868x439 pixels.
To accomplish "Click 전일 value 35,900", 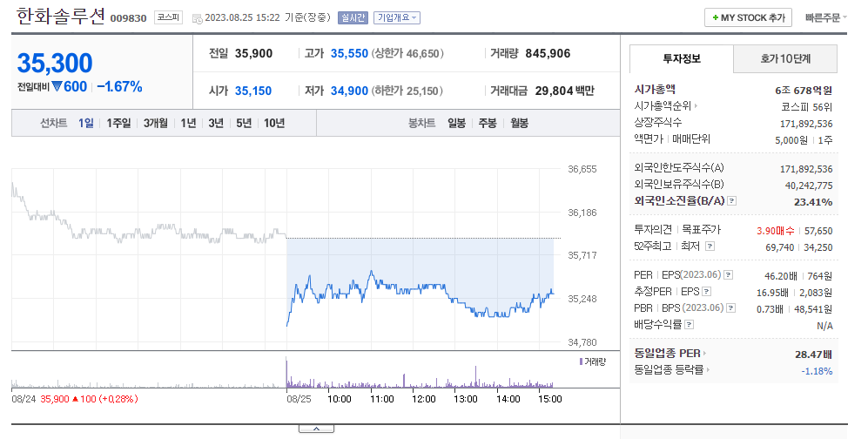I will pyautogui.click(x=253, y=54).
